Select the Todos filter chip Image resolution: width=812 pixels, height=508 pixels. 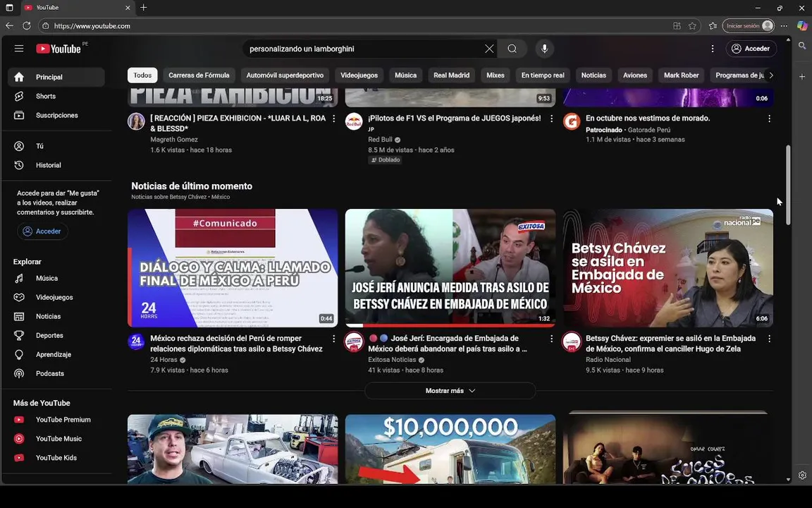(142, 75)
